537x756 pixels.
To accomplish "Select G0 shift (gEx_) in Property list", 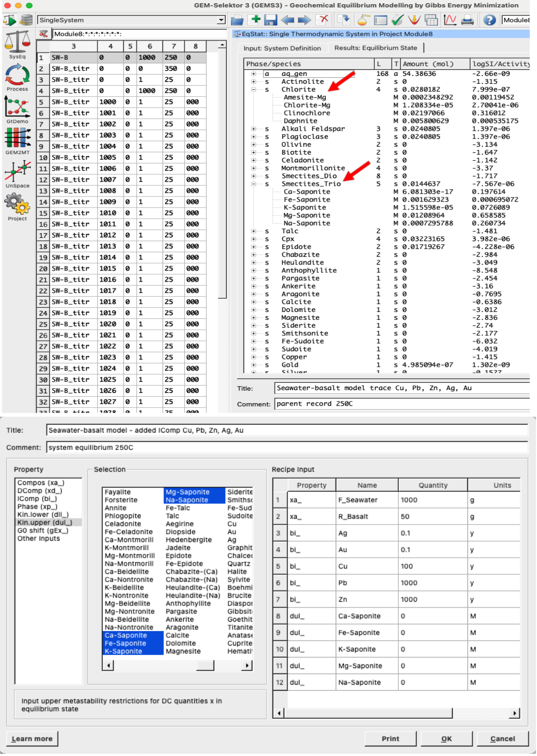I will pos(42,531).
